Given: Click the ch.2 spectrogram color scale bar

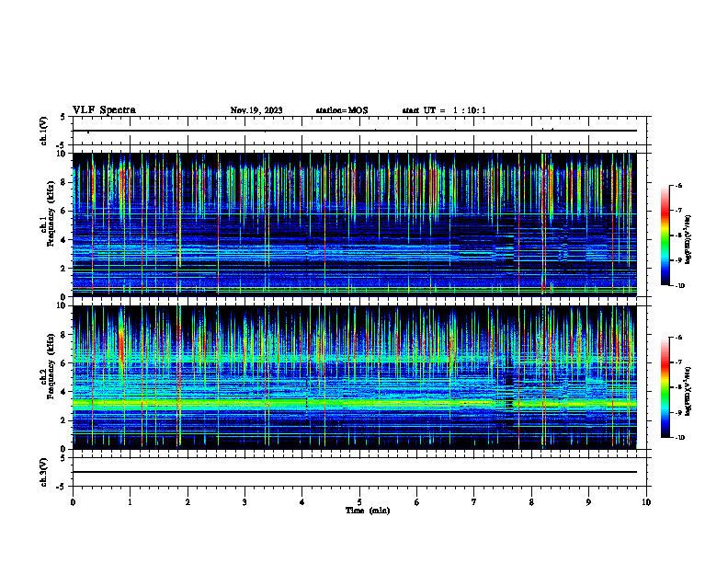Looking at the screenshot, I should point(665,387).
